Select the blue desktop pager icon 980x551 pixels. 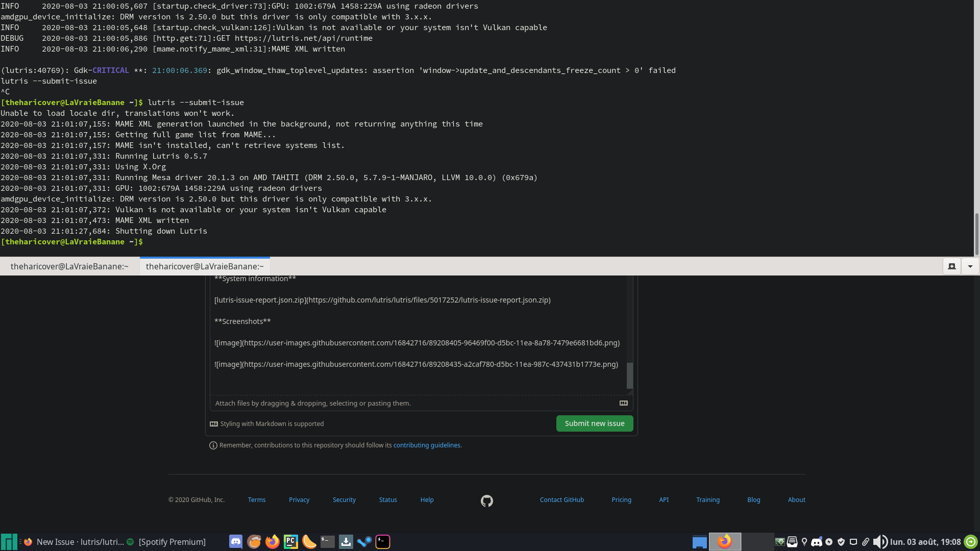pyautogui.click(x=700, y=542)
